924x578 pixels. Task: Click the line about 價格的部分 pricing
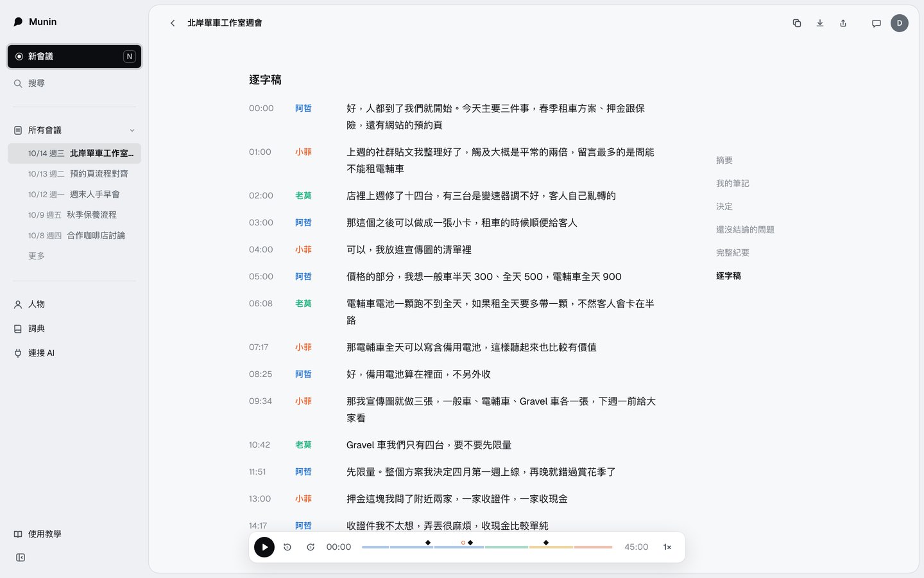click(484, 277)
